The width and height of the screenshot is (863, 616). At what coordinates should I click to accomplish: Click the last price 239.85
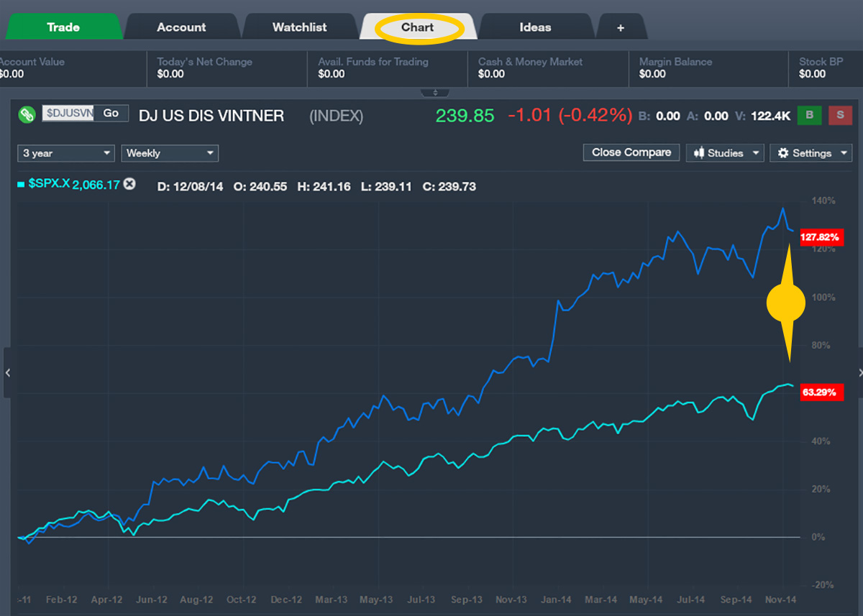pyautogui.click(x=465, y=115)
